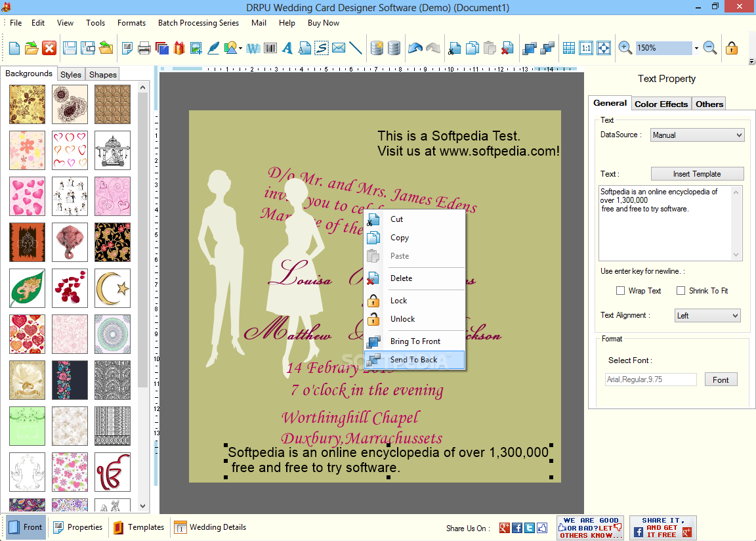The height and width of the screenshot is (541, 756).
Task: Click the Twitter share icon
Action: (x=530, y=528)
